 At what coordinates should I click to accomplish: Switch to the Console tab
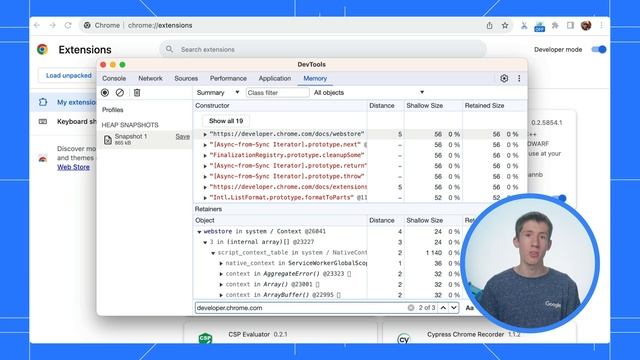tap(114, 78)
